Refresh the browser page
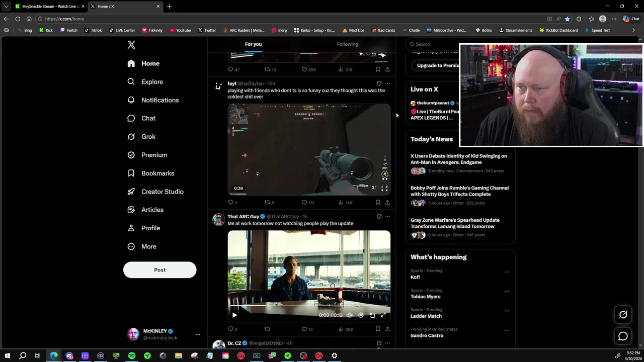This screenshot has height=362, width=644. [x=18, y=19]
